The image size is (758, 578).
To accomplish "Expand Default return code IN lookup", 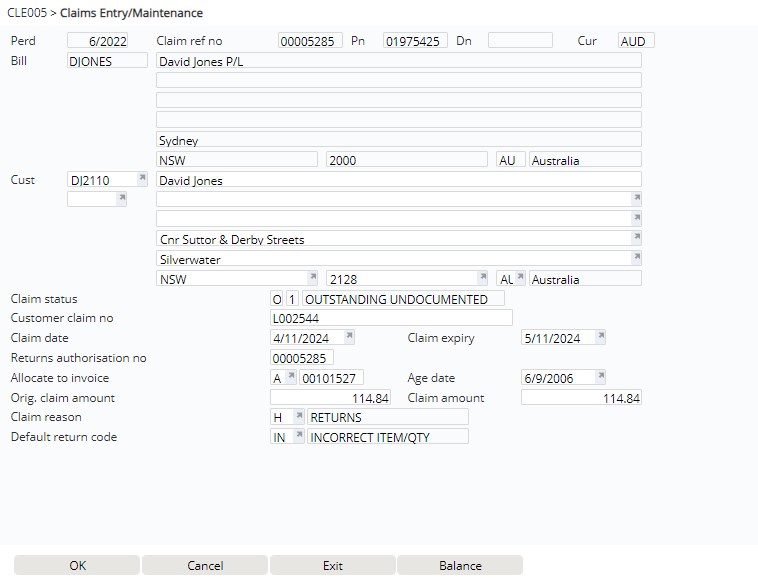I will pyautogui.click(x=299, y=436).
